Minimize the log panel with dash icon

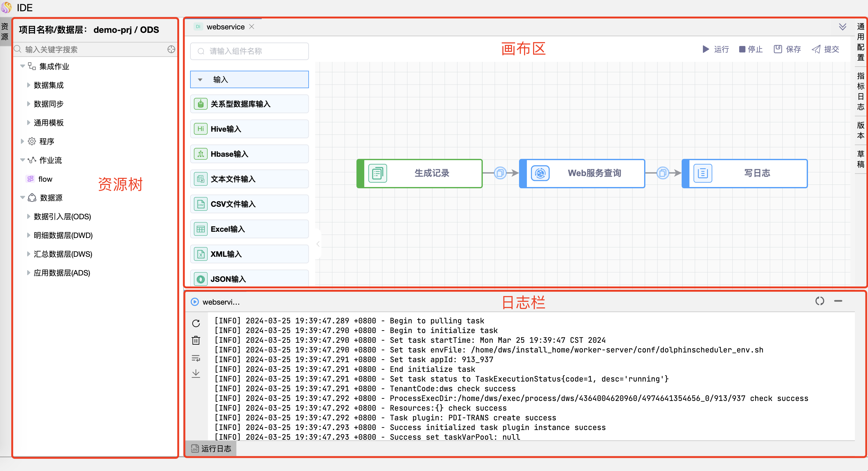838,301
